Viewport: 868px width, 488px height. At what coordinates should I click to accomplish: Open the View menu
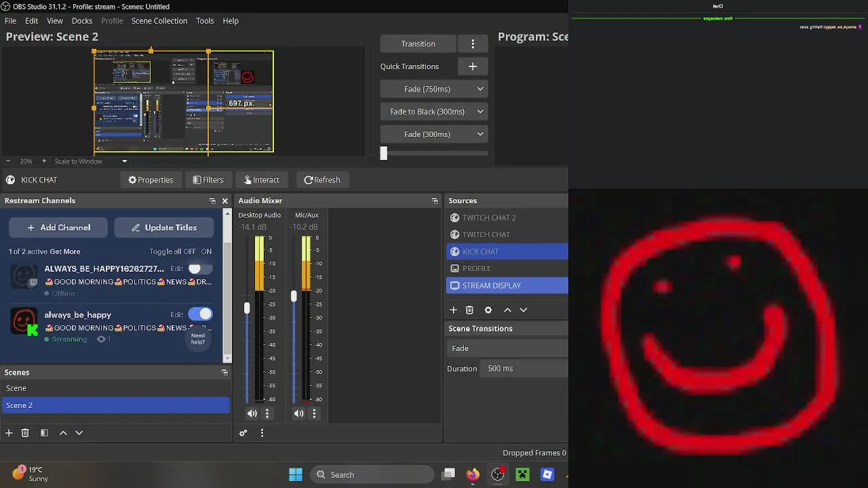55,21
